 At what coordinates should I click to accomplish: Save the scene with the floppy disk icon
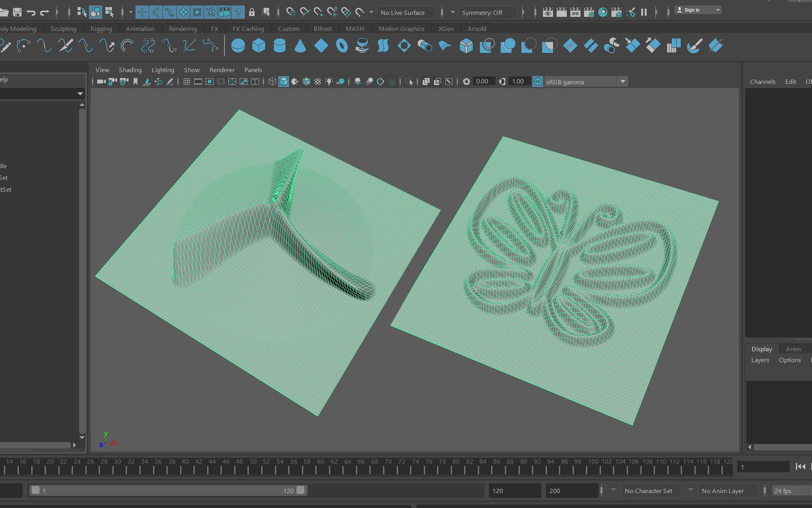click(17, 12)
